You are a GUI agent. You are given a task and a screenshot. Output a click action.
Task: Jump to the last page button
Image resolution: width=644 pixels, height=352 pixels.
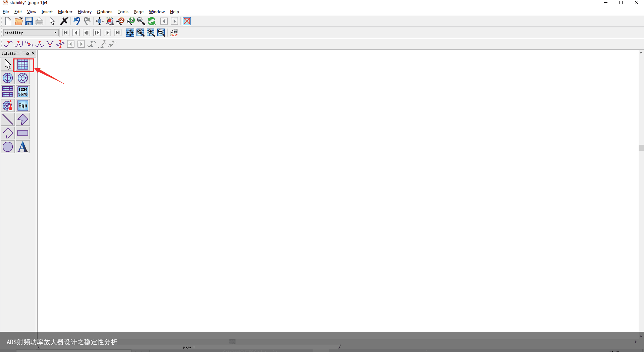point(118,33)
